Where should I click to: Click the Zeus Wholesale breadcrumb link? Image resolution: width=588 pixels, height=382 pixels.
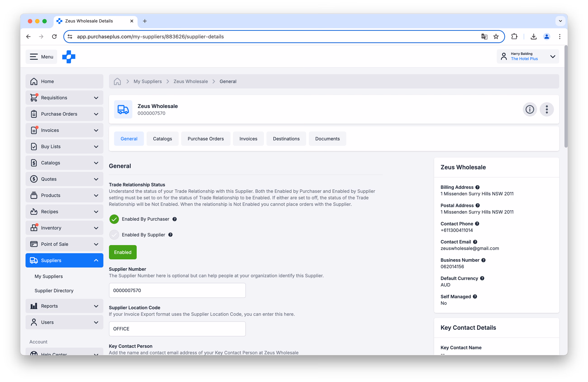click(x=191, y=81)
